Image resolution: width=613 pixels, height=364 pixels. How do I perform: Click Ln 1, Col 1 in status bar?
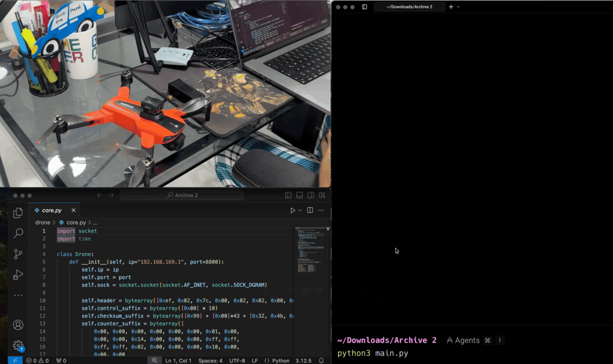[x=178, y=360]
